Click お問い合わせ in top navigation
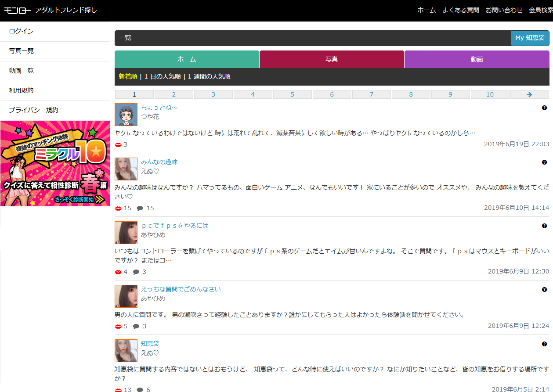Viewport: 553px width, 392px height. pyautogui.click(x=504, y=10)
